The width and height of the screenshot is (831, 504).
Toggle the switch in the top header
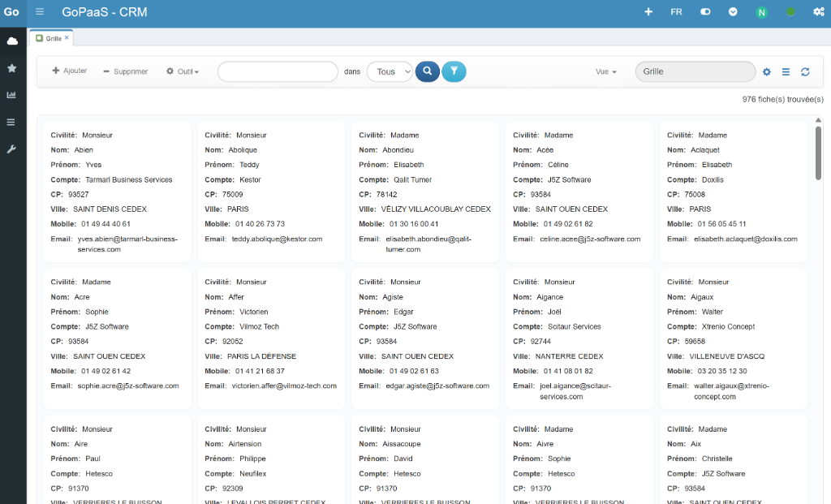click(705, 12)
